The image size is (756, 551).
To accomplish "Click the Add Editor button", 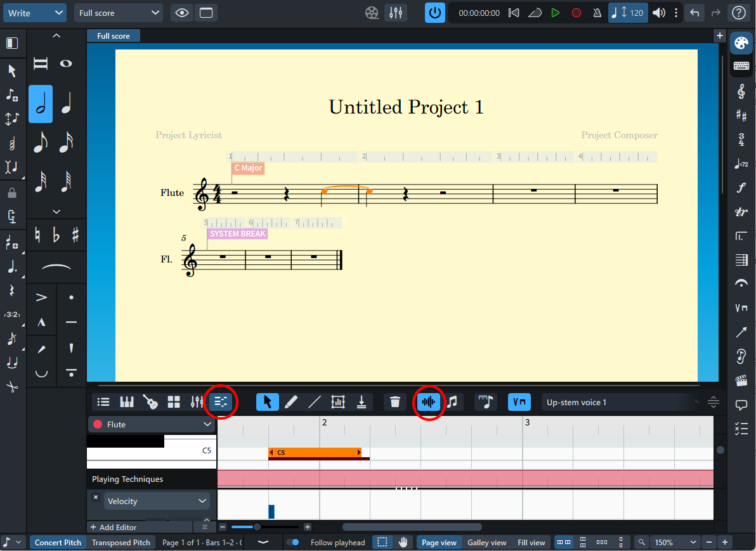I will (114, 527).
